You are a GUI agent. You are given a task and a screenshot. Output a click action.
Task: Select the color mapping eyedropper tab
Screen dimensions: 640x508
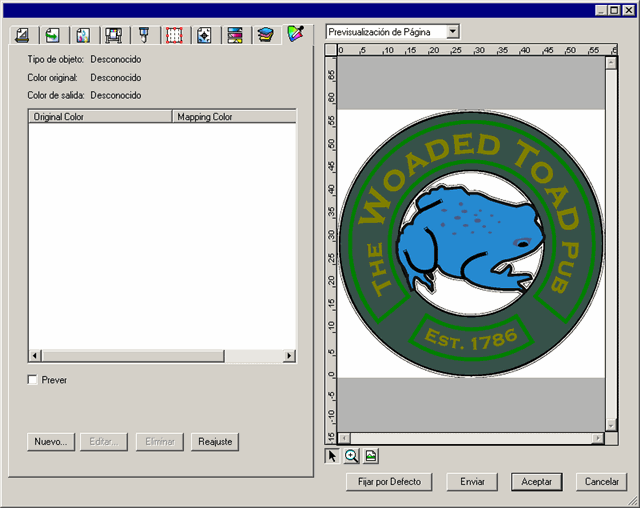click(x=296, y=34)
